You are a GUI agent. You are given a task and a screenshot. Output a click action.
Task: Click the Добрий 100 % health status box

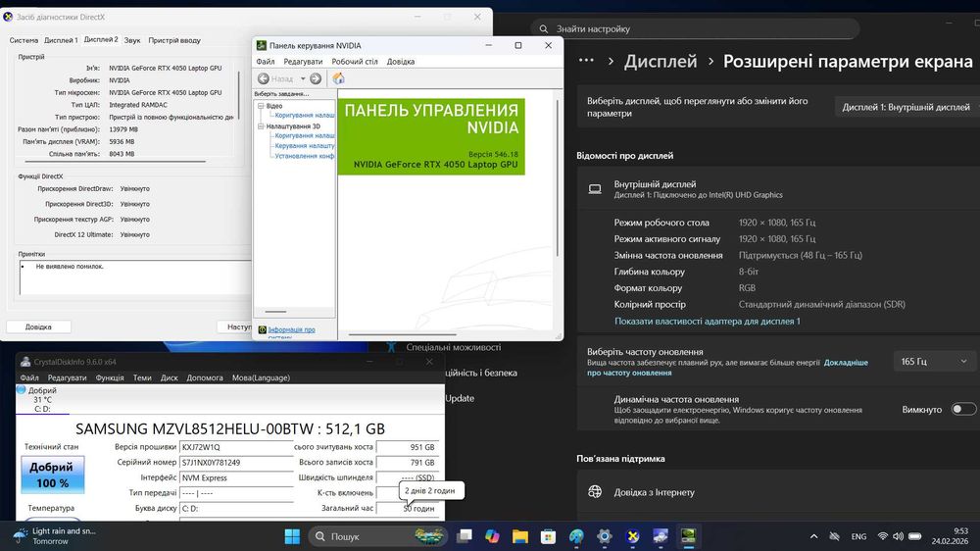click(53, 475)
